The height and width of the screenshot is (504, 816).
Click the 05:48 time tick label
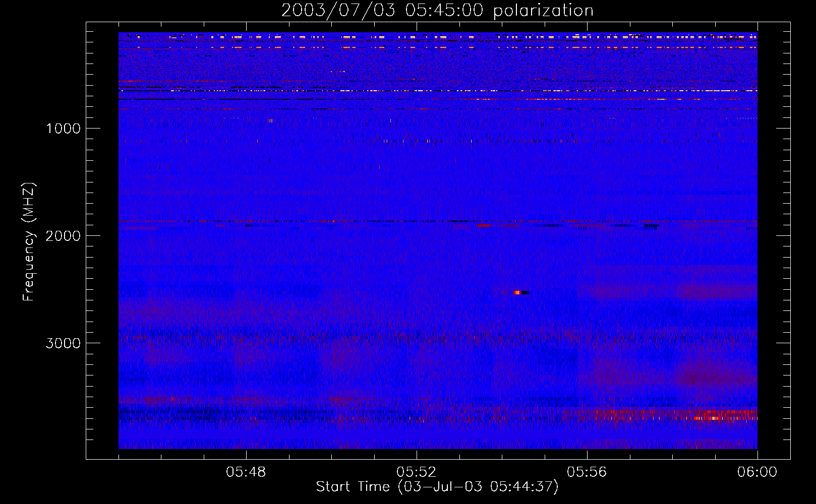(246, 472)
